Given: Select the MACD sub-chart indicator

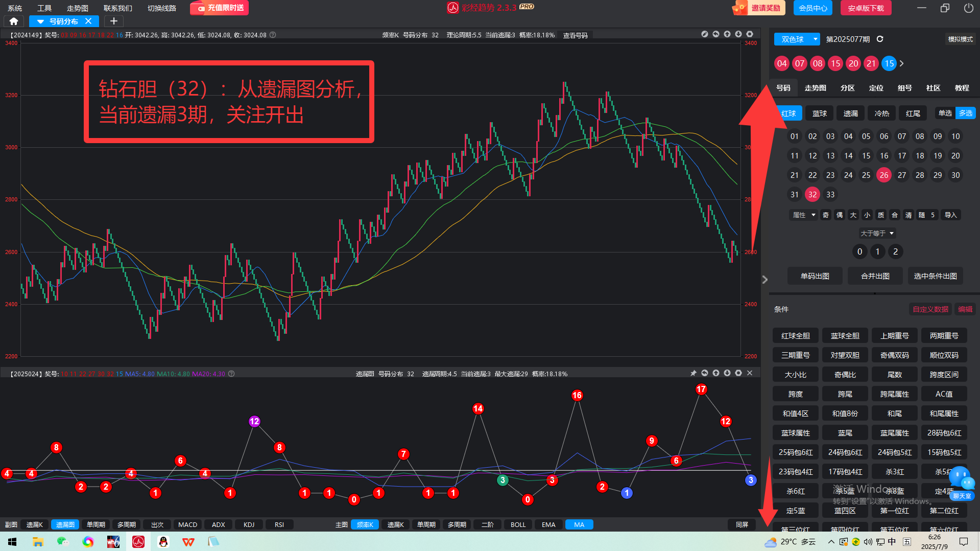Looking at the screenshot, I should point(187,524).
